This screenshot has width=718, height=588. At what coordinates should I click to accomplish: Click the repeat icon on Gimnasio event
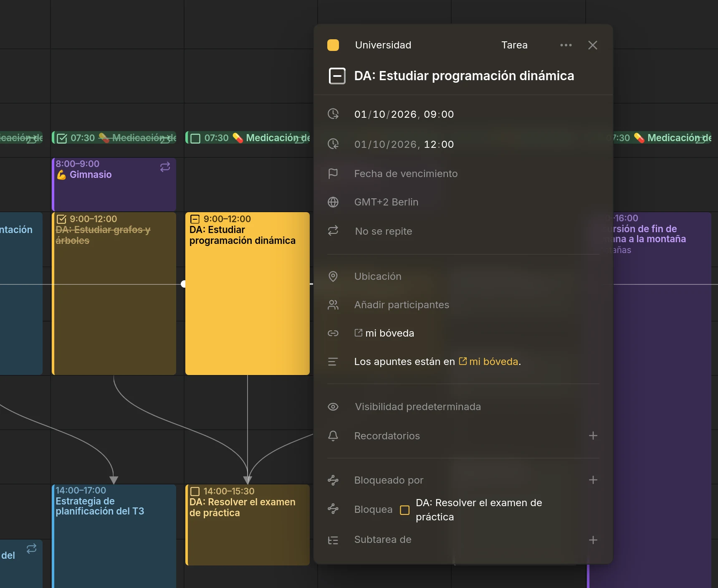pos(165,167)
